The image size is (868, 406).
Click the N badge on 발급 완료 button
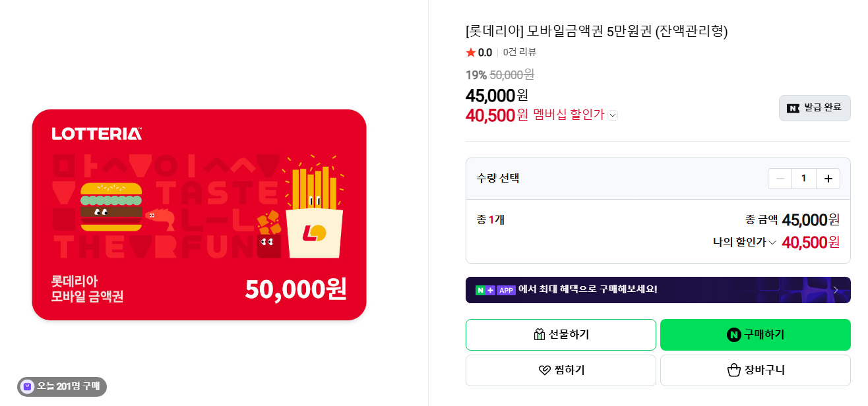click(792, 107)
